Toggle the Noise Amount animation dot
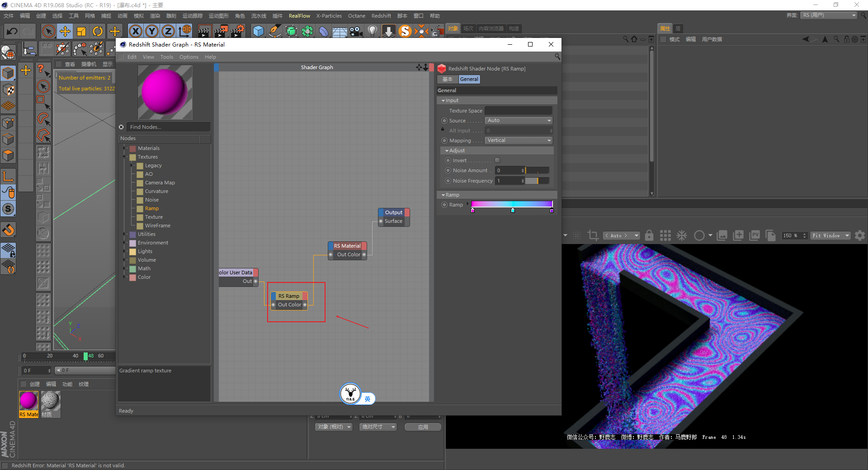 pos(448,170)
